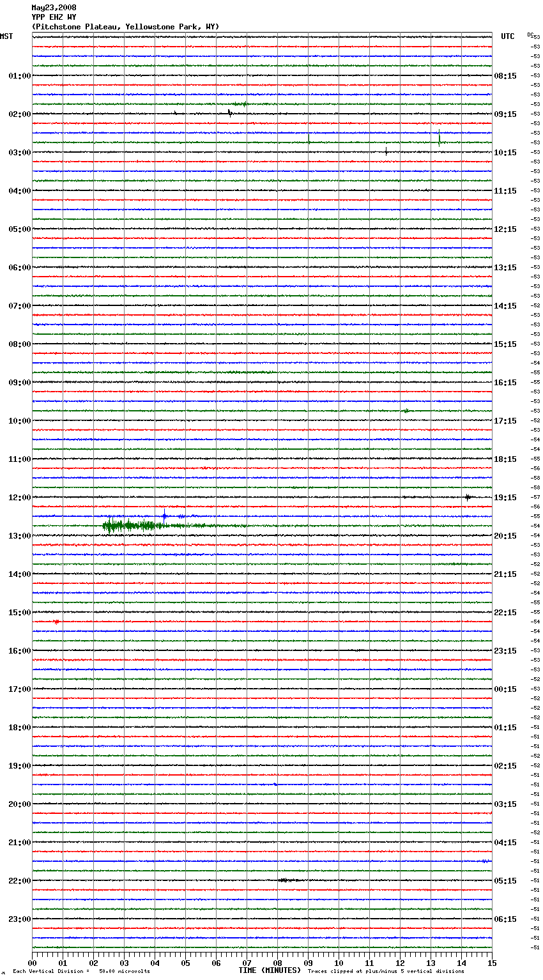Select the 11:00 MST time label
Viewport: 543px width, 980px height.
coord(19,459)
